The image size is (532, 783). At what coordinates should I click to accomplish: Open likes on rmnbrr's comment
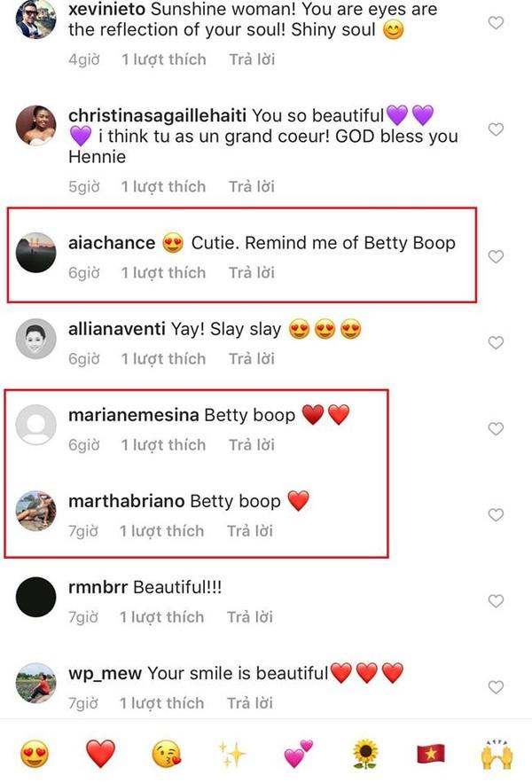point(163,616)
